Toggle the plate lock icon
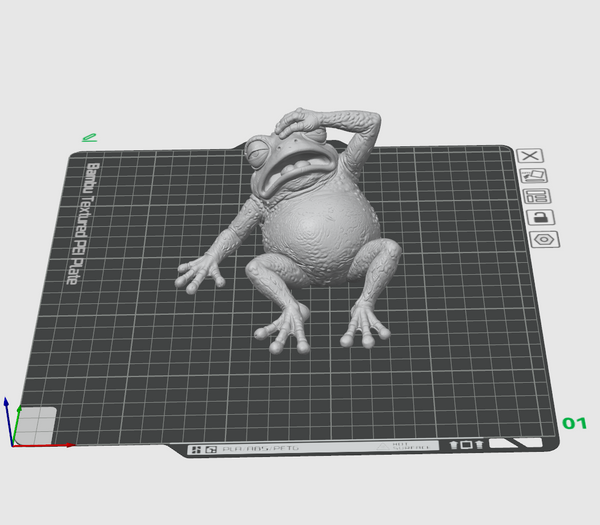This screenshot has height=525, width=600. click(x=541, y=217)
